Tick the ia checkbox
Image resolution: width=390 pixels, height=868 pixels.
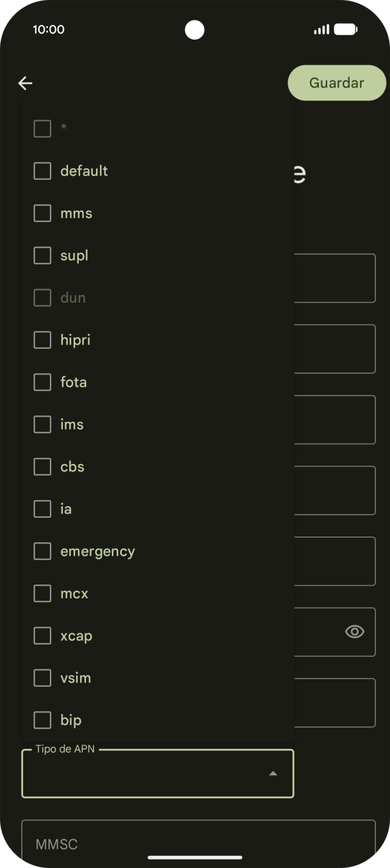[x=42, y=509]
